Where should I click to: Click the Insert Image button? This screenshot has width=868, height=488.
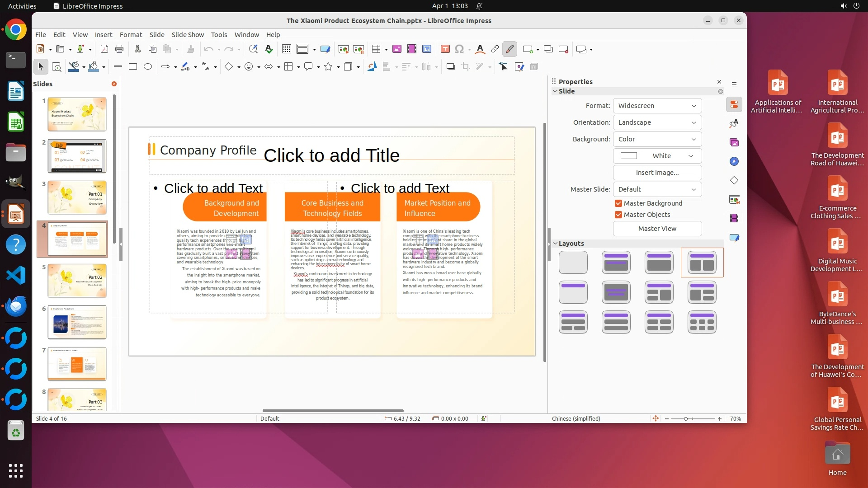[657, 173]
